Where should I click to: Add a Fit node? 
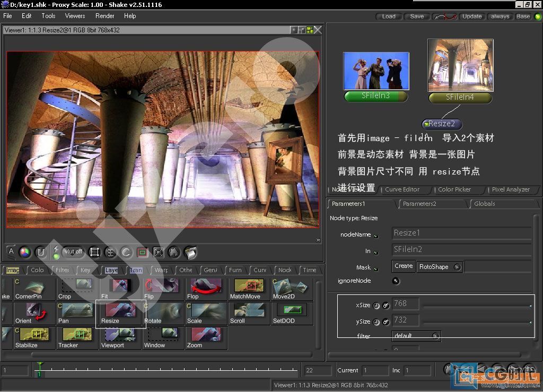tap(120, 289)
